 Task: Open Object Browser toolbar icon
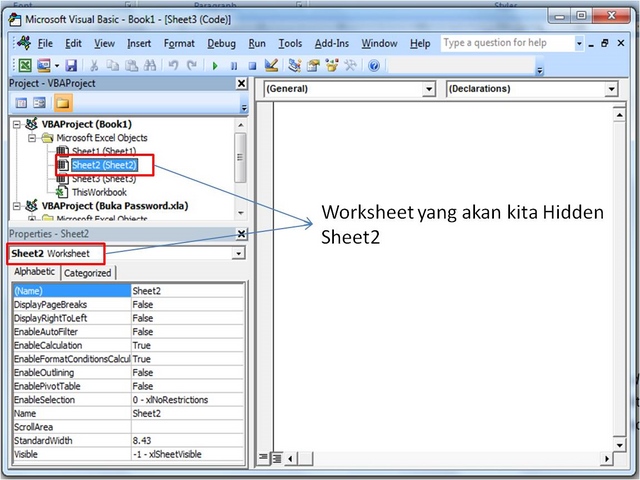pyautogui.click(x=332, y=65)
